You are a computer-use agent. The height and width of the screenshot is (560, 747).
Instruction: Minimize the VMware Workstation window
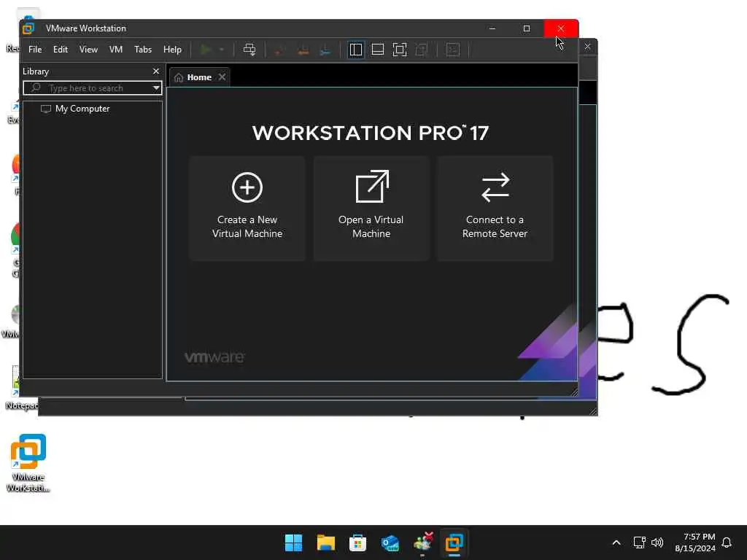[x=492, y=28]
